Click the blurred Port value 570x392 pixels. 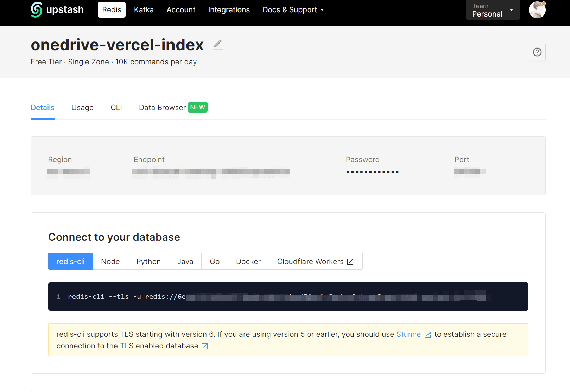[469, 172]
